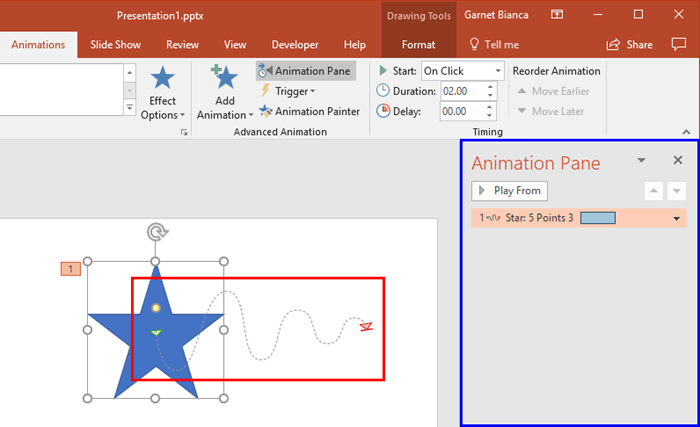Open the Comments speech bubble icon

pyautogui.click(x=679, y=44)
